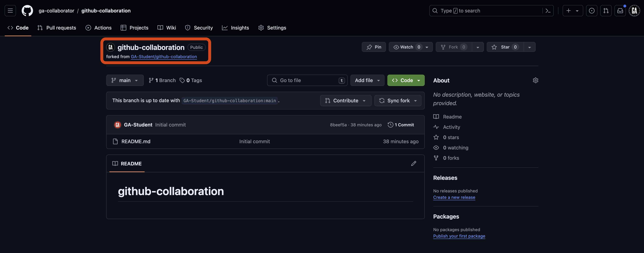Edit the README with the pencil icon

pyautogui.click(x=414, y=163)
